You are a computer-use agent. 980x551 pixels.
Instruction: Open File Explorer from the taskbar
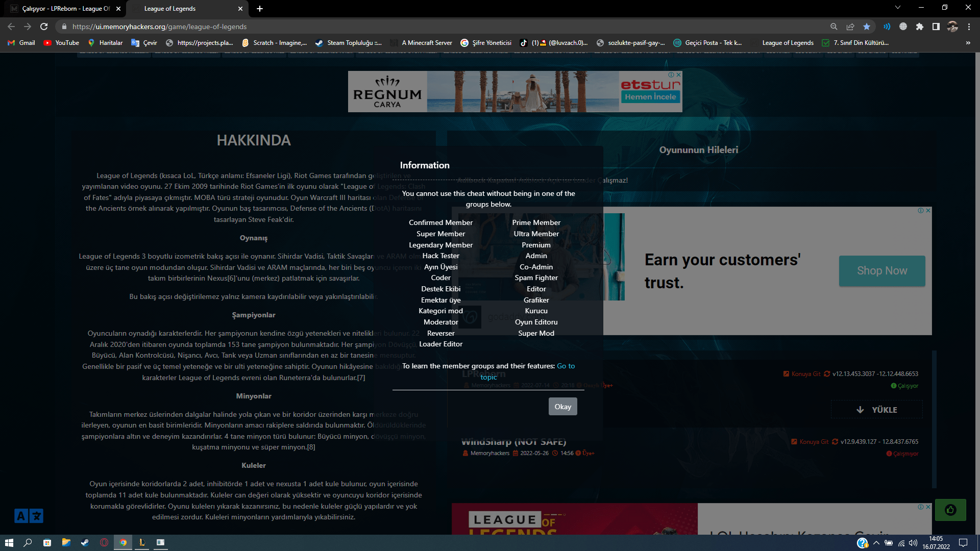(66, 543)
